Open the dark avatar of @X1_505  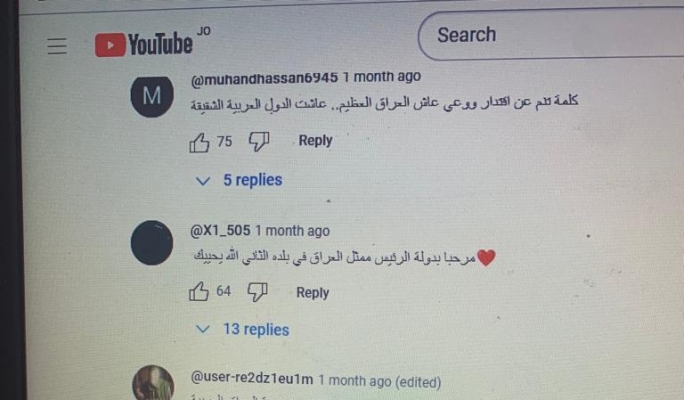point(152,243)
